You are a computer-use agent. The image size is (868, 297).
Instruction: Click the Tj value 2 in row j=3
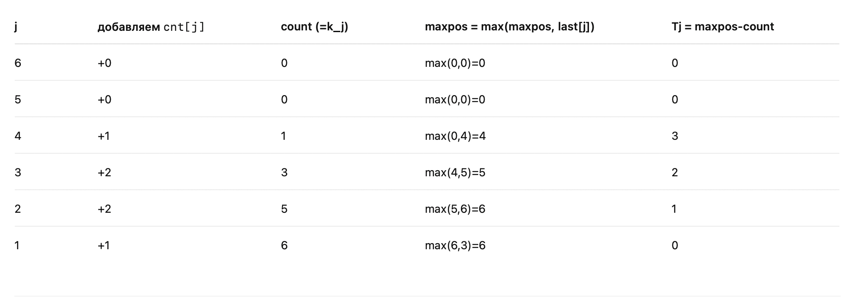(675, 173)
